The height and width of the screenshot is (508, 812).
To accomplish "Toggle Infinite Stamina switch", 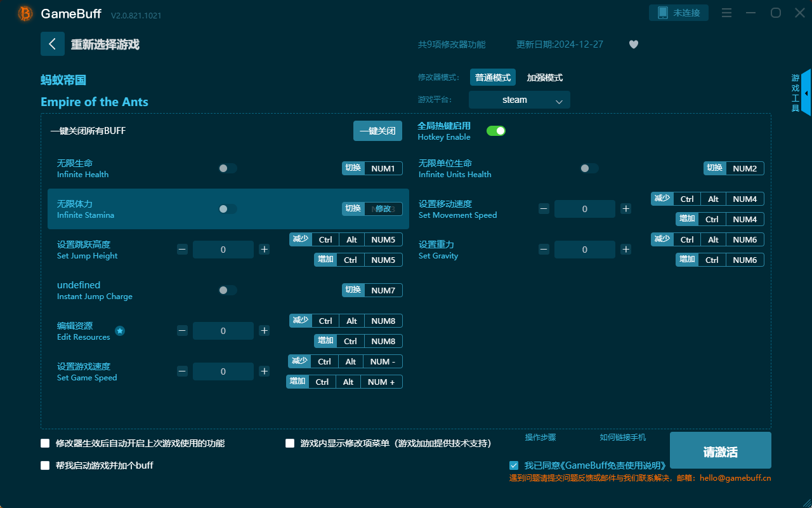I will 228,209.
